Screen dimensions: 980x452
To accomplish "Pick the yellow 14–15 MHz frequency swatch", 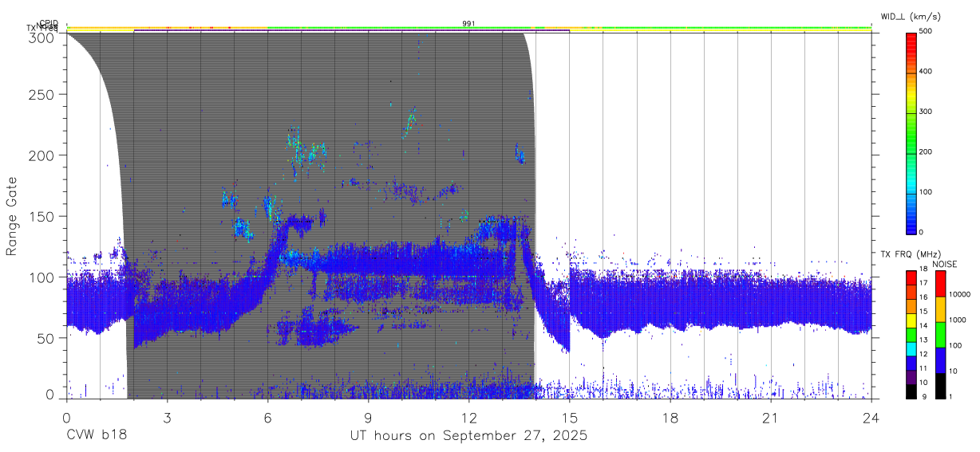I will (911, 320).
